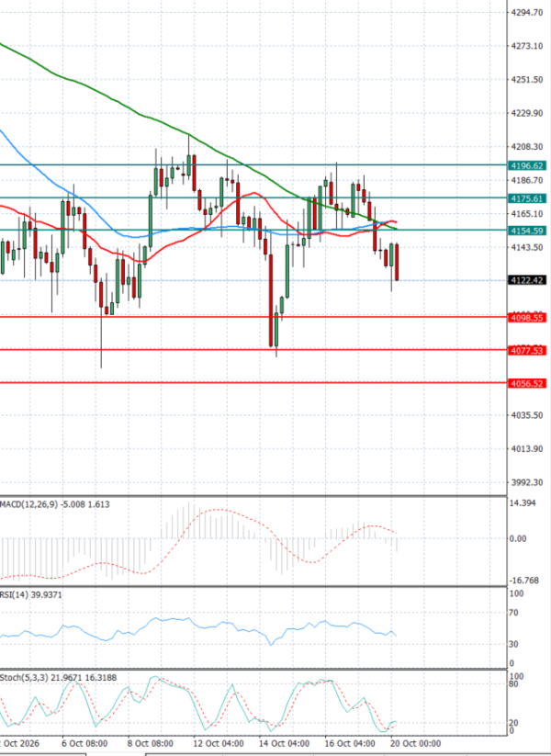This screenshot has width=551, height=756.
Task: Click the 4186.70 price axis value
Action: pos(526,180)
